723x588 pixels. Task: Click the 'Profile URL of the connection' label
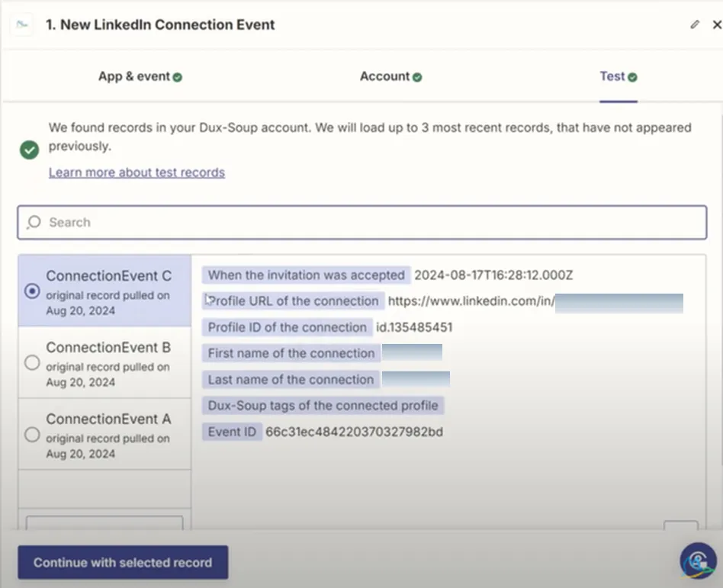[x=294, y=301]
